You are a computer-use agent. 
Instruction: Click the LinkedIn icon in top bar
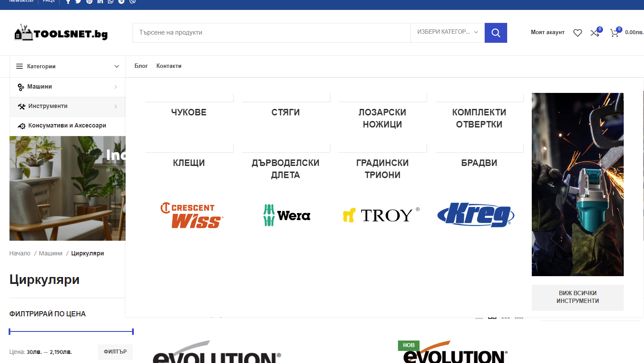pyautogui.click(x=100, y=1)
